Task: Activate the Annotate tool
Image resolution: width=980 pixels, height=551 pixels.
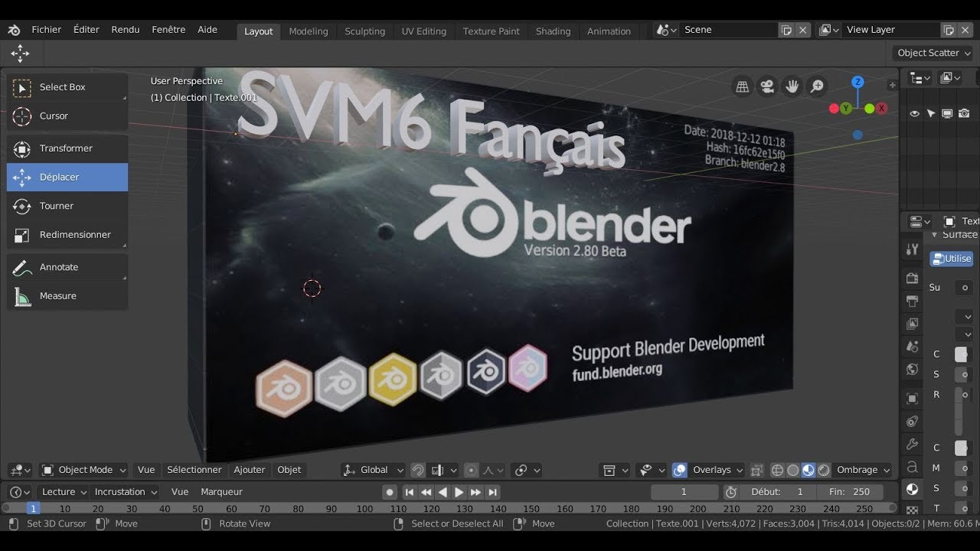Action: pos(67,267)
